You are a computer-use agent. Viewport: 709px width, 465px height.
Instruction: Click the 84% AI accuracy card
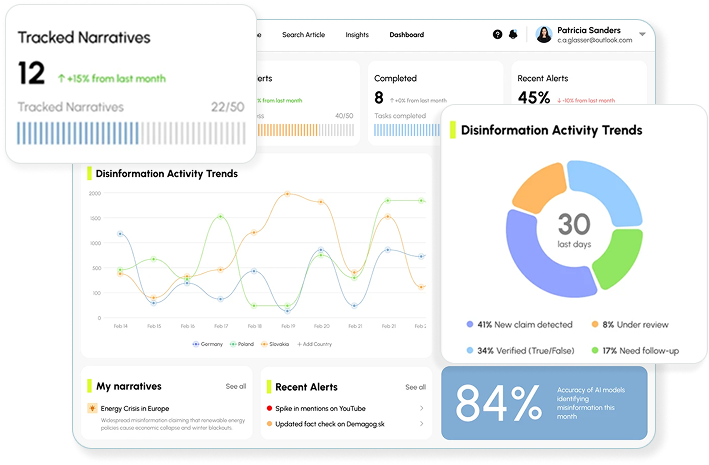point(544,402)
